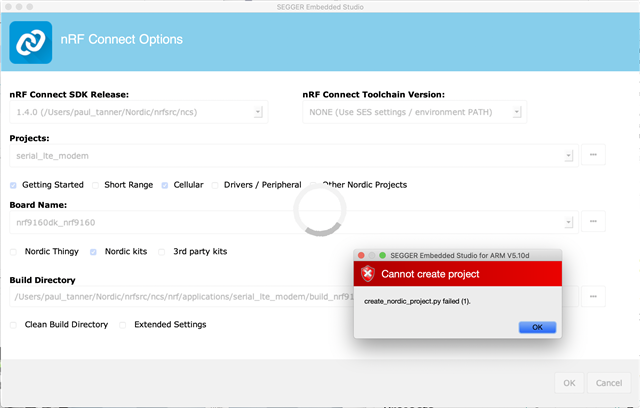This screenshot has height=408, width=640.
Task: Click the nRF Connect logo icon
Action: [x=31, y=42]
